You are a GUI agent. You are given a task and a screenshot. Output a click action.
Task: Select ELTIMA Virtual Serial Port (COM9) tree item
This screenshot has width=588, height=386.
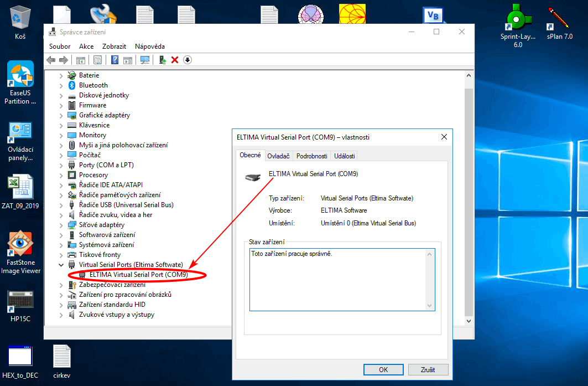[x=138, y=275]
